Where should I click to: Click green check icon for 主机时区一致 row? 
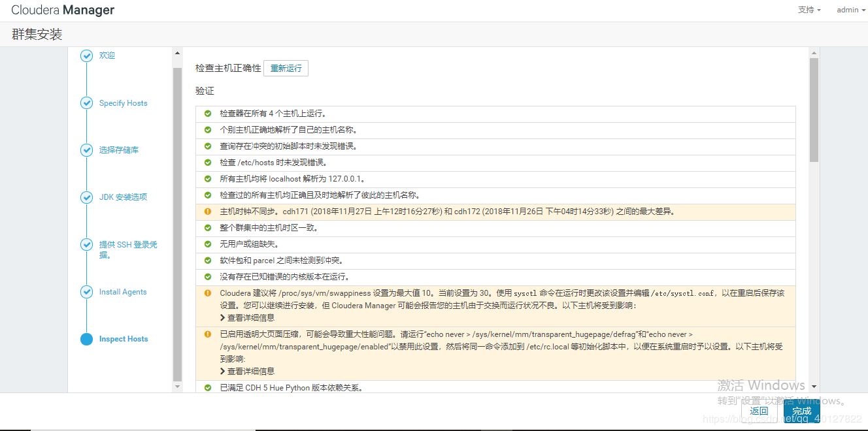[208, 228]
